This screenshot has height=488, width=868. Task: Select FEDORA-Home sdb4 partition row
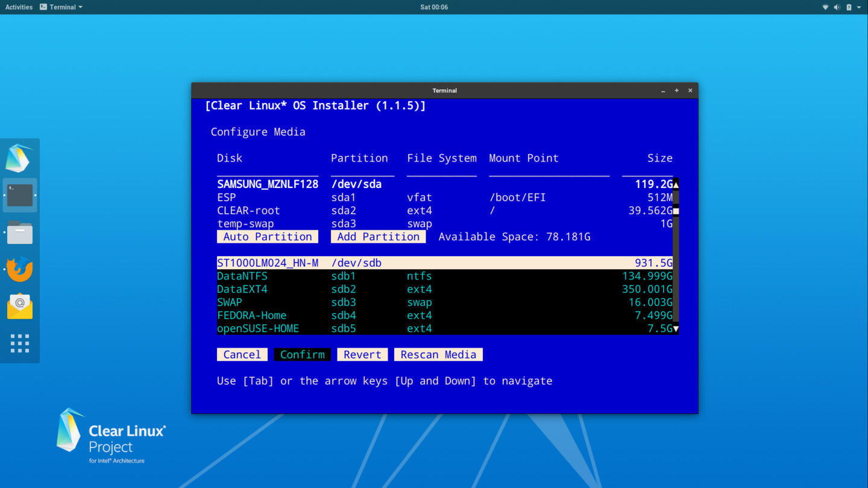pyautogui.click(x=445, y=316)
